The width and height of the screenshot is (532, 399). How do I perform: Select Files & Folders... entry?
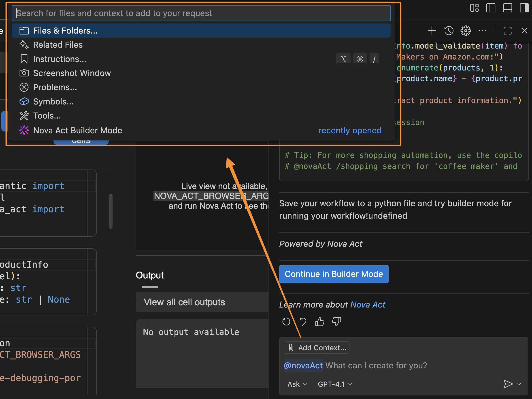pyautogui.click(x=65, y=31)
